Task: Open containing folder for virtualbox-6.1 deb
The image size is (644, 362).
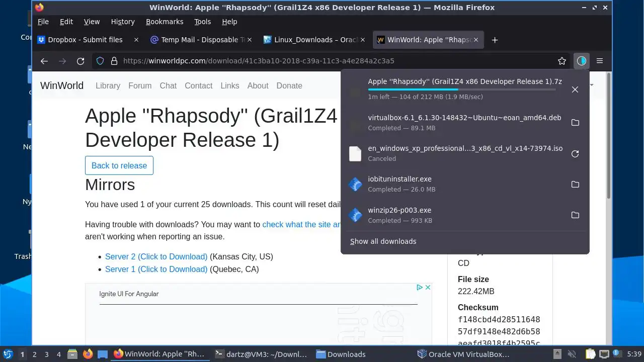Action: tap(575, 123)
